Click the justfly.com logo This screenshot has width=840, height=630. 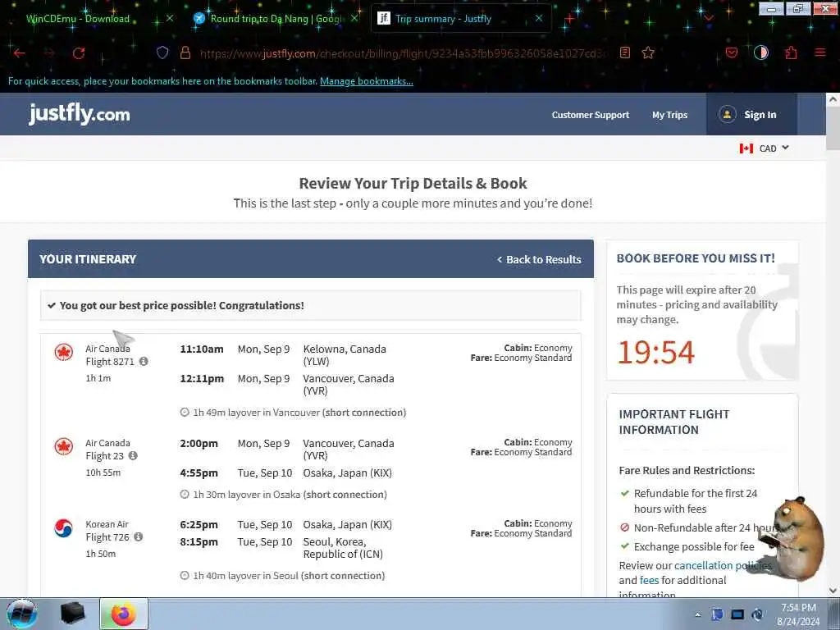point(80,113)
